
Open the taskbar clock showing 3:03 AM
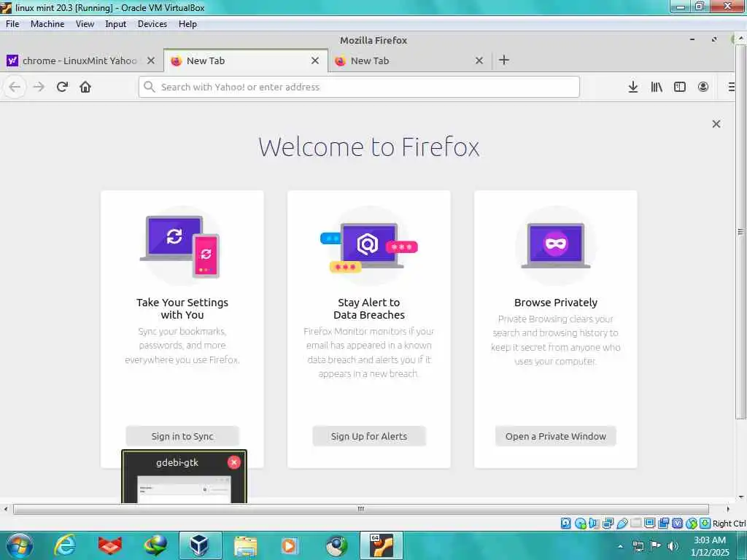(x=710, y=545)
